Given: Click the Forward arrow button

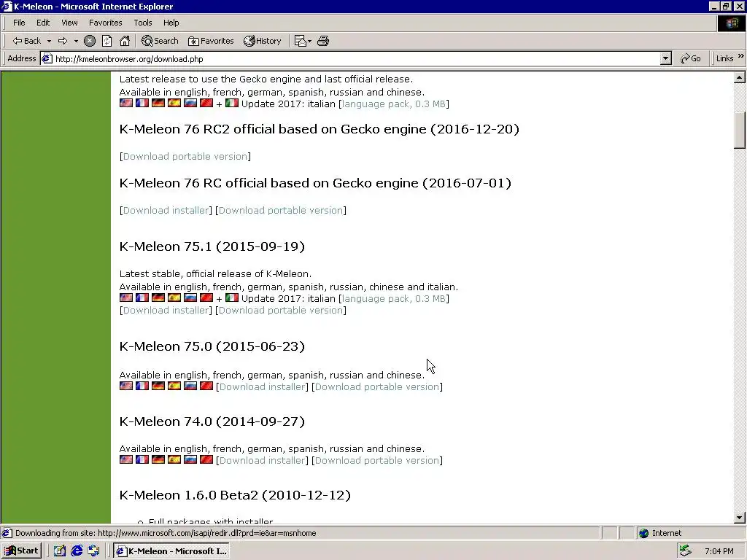Looking at the screenshot, I should [63, 41].
